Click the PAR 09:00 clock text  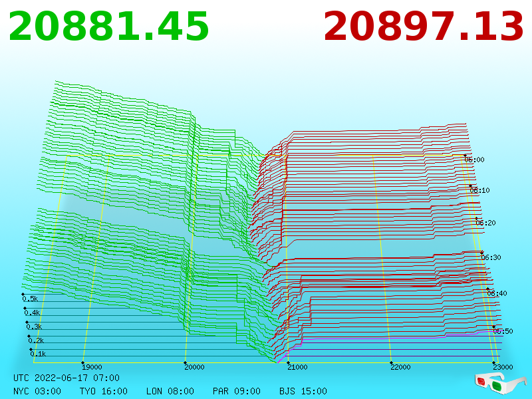237,391
